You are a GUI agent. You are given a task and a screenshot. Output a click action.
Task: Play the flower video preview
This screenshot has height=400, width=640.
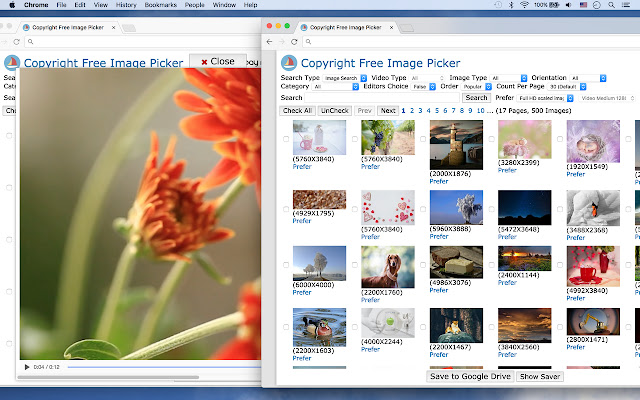[27, 367]
